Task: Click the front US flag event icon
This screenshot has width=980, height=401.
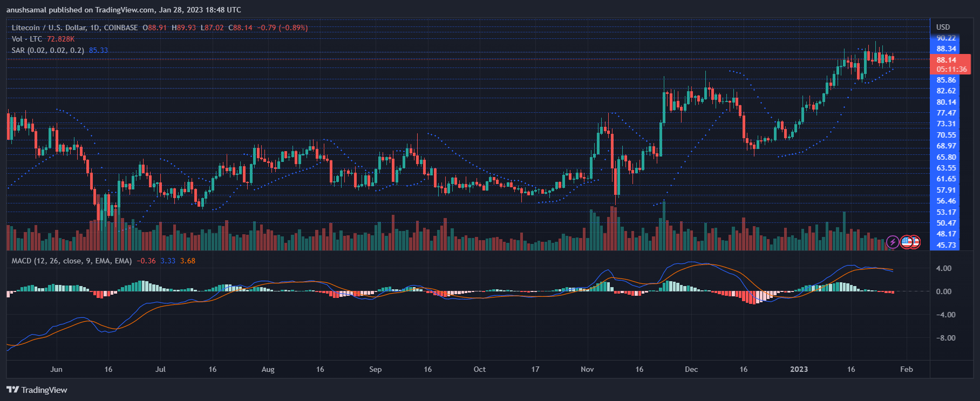Action: click(907, 242)
